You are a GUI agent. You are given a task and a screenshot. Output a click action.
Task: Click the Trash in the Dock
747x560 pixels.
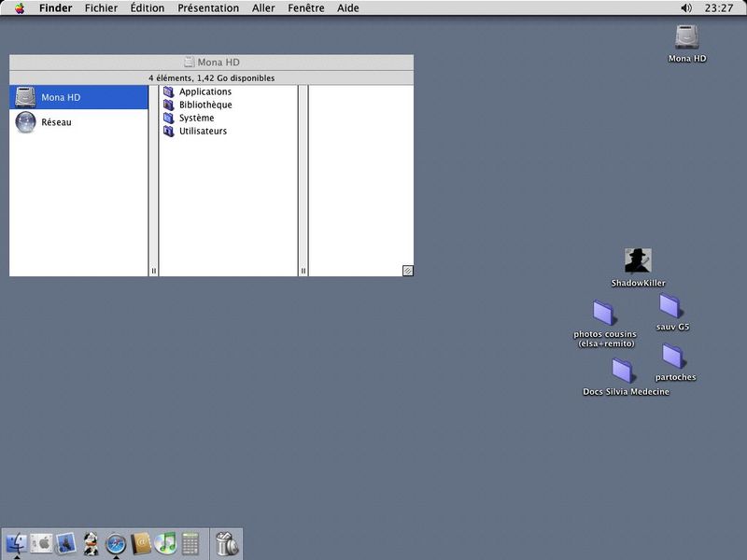pos(227,543)
